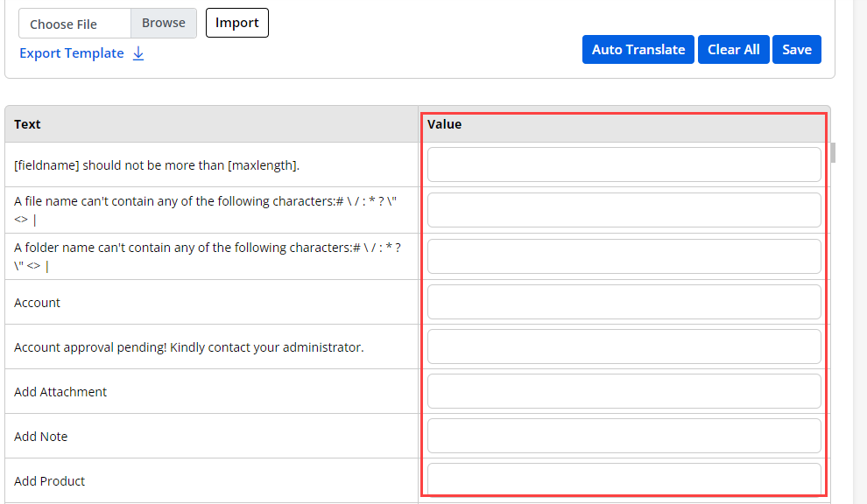
Task: Click the download arrow icon beside Export Template
Action: click(x=138, y=53)
